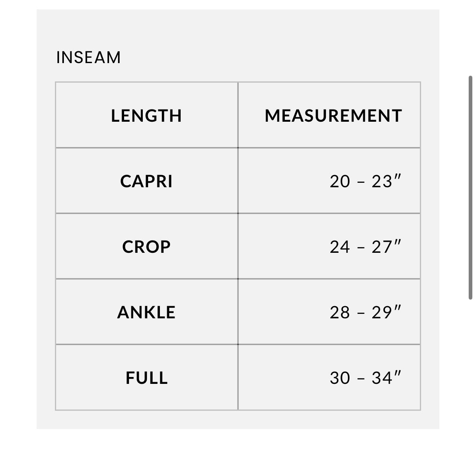The width and height of the screenshot is (476, 449).
Task: Select the 30 – 34″ measurement cell
Action: tap(330, 378)
